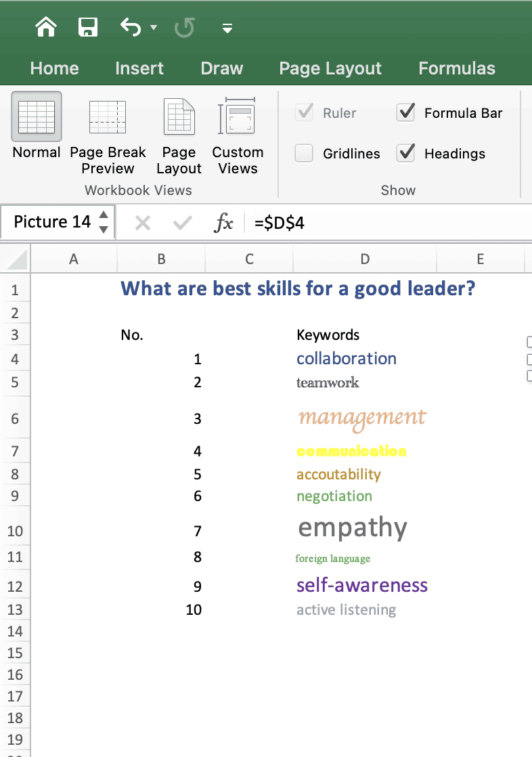Click the purple 'self-awareness' keyword cell

pyautogui.click(x=362, y=585)
